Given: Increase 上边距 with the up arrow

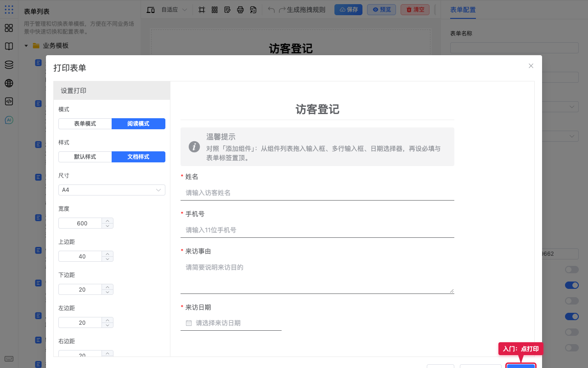Looking at the screenshot, I should click(x=107, y=253).
